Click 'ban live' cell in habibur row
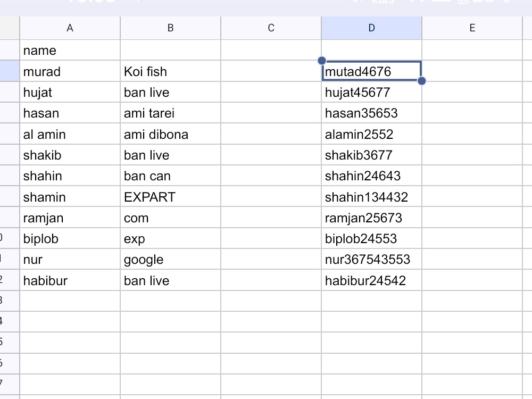 tap(170, 280)
